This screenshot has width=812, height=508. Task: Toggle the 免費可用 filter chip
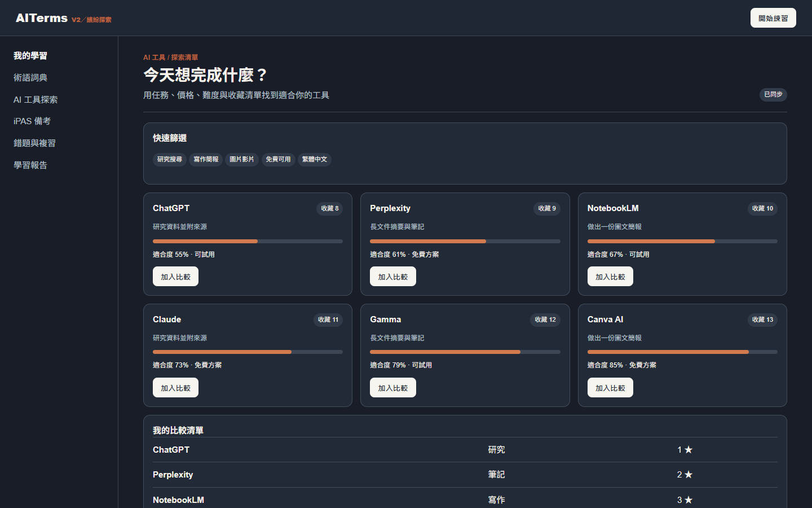click(x=278, y=160)
